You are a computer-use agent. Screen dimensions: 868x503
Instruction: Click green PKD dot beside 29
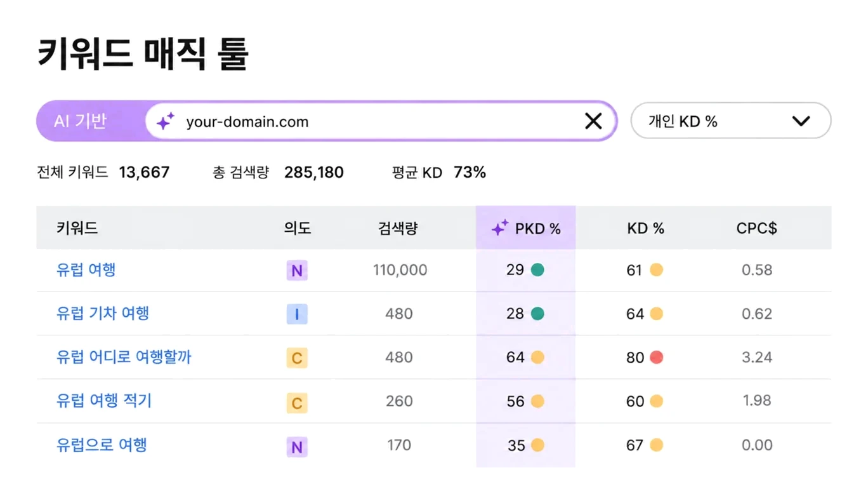point(537,270)
